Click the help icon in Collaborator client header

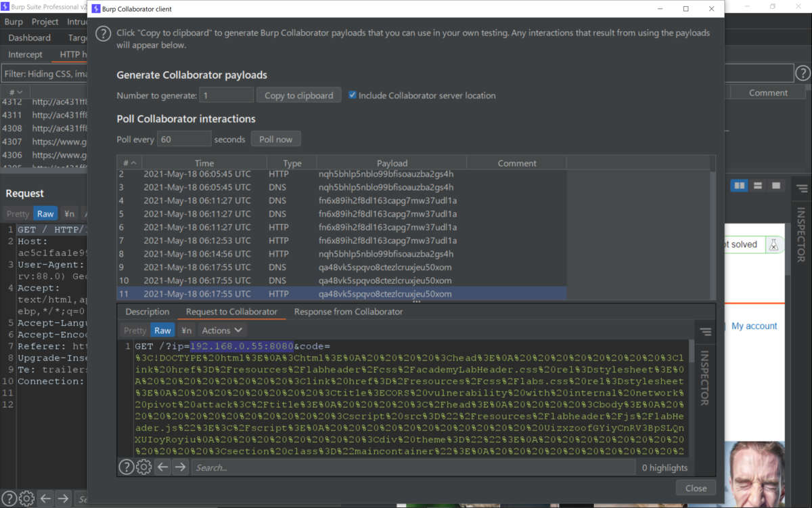[103, 34]
